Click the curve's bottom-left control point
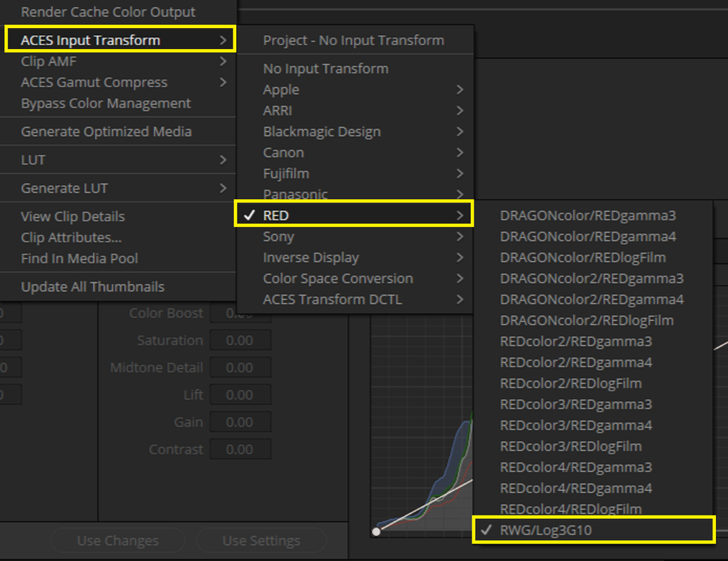The width and height of the screenshot is (728, 561). [x=376, y=532]
